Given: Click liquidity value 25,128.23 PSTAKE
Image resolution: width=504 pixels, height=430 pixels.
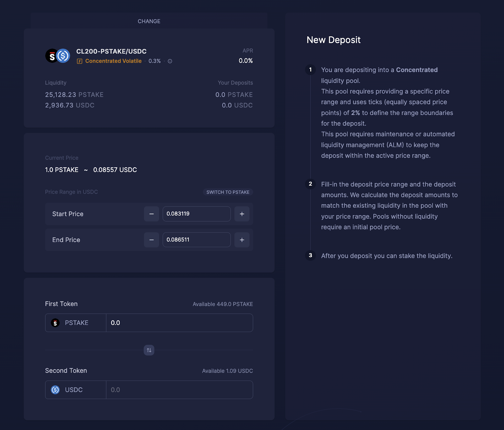Looking at the screenshot, I should click(x=74, y=95).
